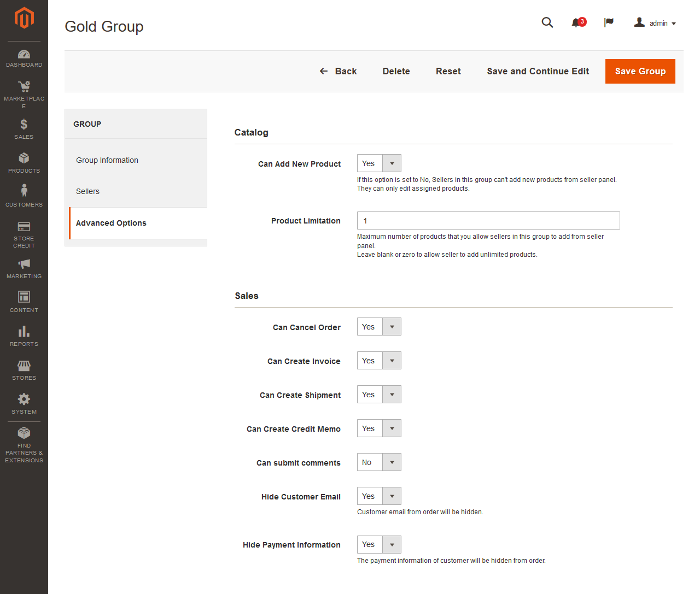
Task: Delete the Gold Group
Action: click(396, 71)
